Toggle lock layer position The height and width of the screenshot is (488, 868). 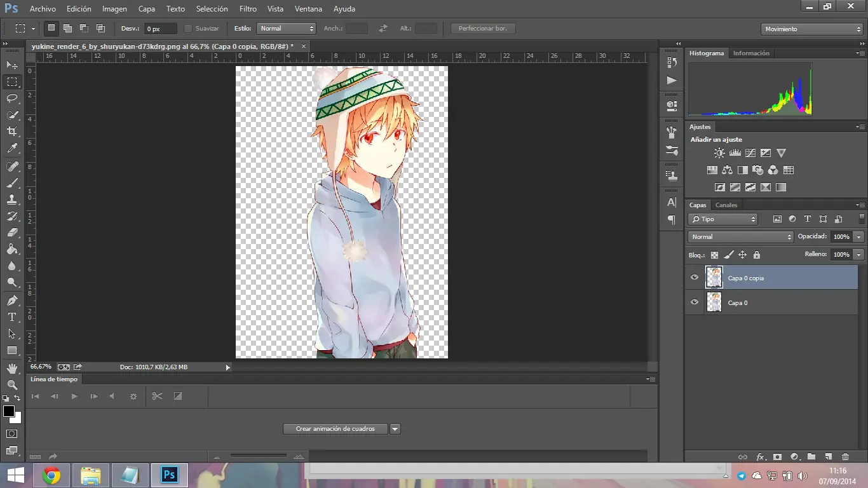tap(742, 255)
